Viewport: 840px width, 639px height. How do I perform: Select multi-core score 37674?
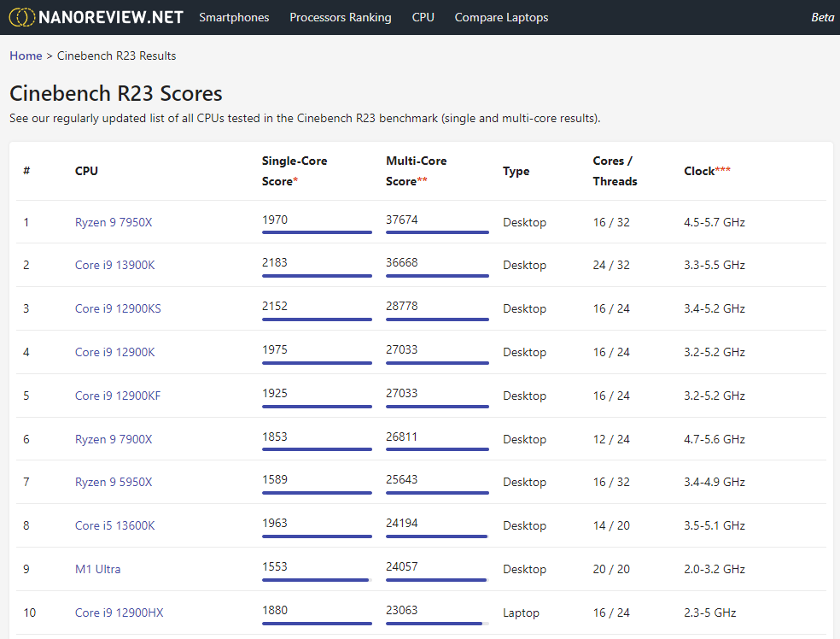[402, 220]
